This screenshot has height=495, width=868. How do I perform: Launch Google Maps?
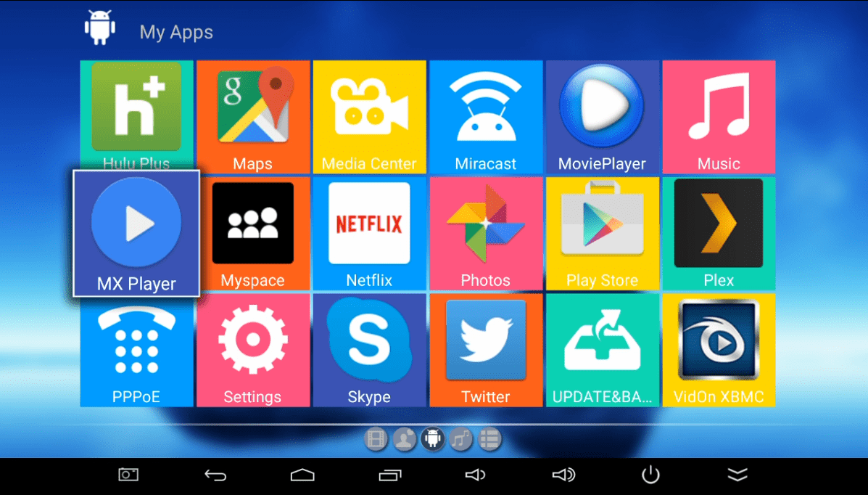pos(253,117)
